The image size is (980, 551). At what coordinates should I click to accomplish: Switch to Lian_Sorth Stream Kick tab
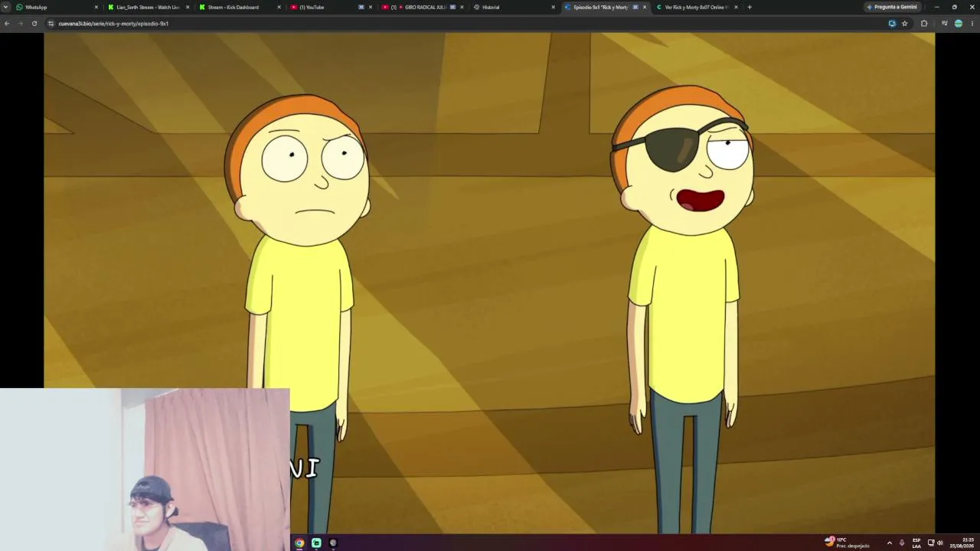(148, 7)
